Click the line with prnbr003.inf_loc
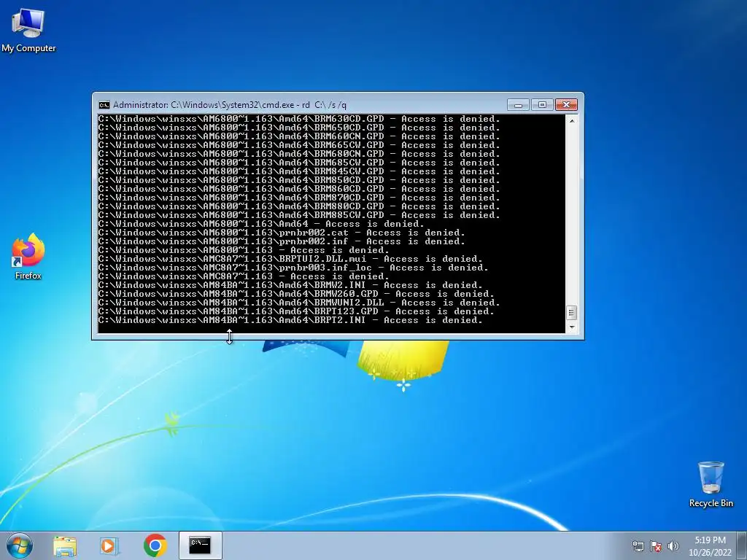The width and height of the screenshot is (747, 560). coord(293,268)
